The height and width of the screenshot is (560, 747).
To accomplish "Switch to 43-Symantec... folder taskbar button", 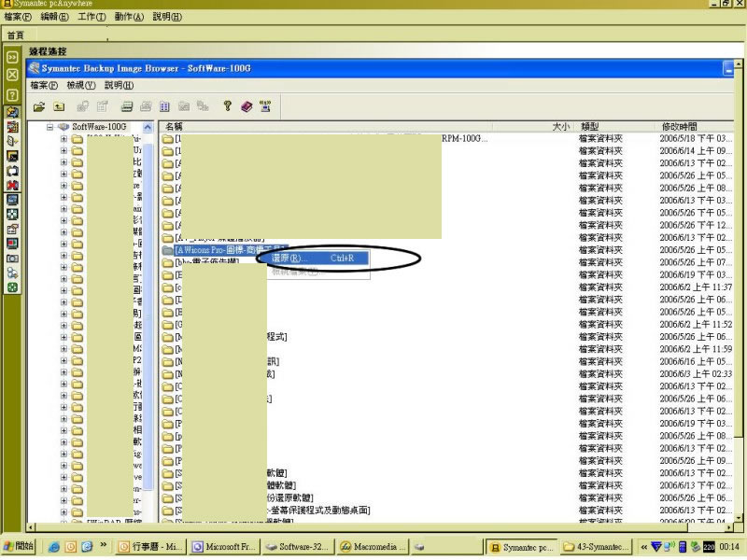I will pyautogui.click(x=597, y=547).
